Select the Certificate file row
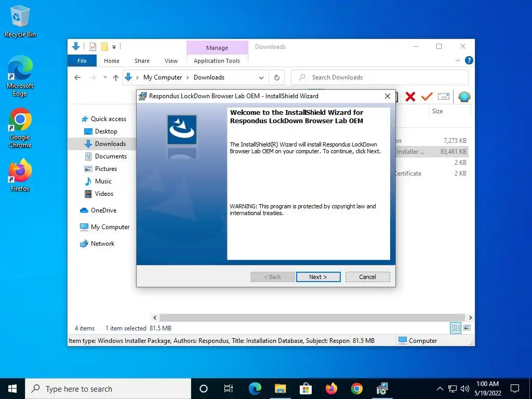The width and height of the screenshot is (532, 399). 432,173
